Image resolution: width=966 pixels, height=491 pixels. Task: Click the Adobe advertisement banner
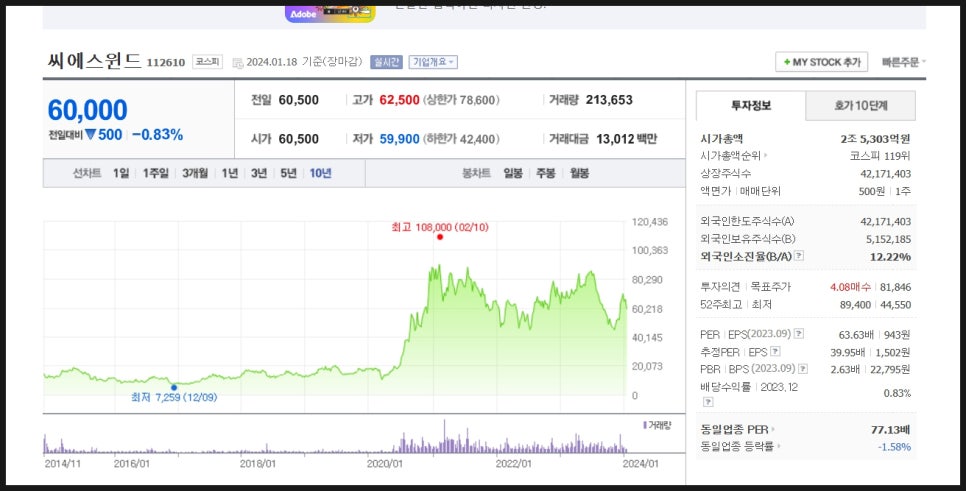(x=330, y=14)
